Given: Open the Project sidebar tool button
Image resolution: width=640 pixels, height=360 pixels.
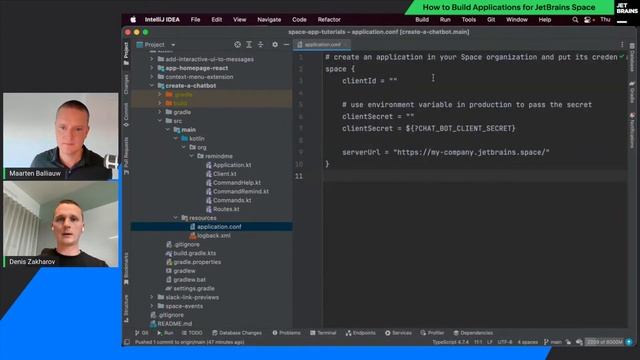Looking at the screenshot, I should 126,53.
